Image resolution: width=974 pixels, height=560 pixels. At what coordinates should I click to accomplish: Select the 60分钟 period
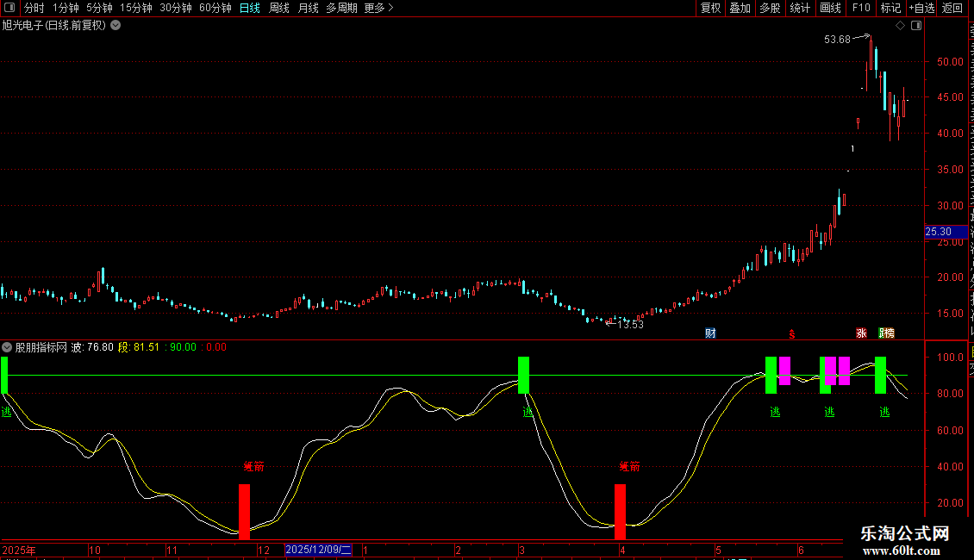215,8
